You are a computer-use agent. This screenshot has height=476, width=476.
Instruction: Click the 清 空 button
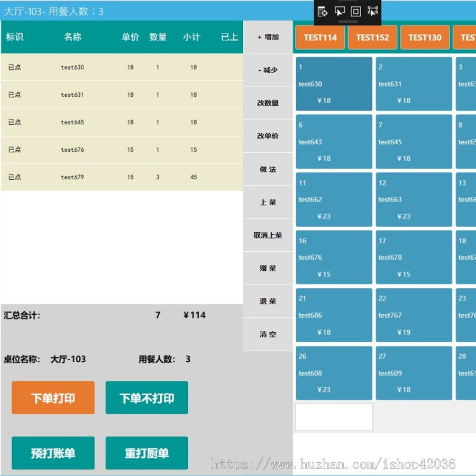(268, 334)
